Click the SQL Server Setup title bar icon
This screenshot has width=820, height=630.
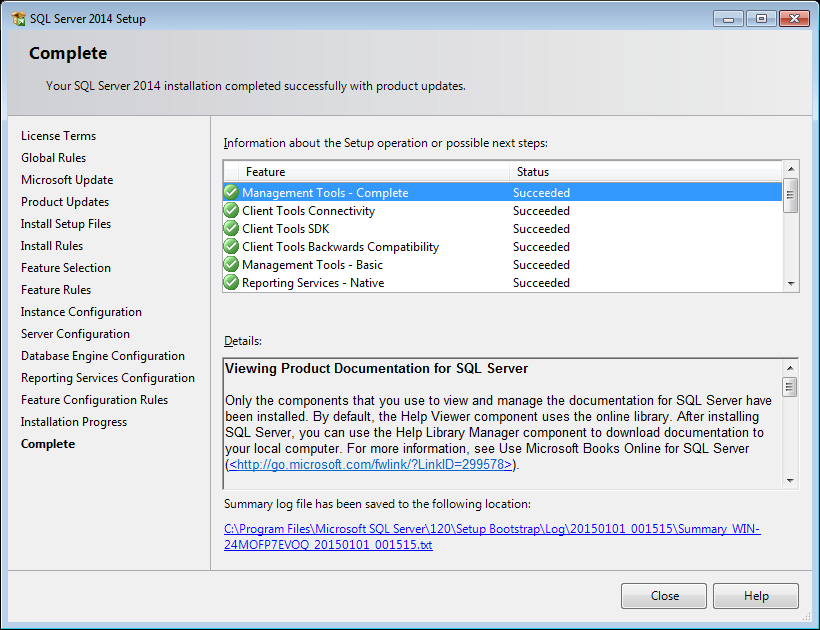pos(19,19)
